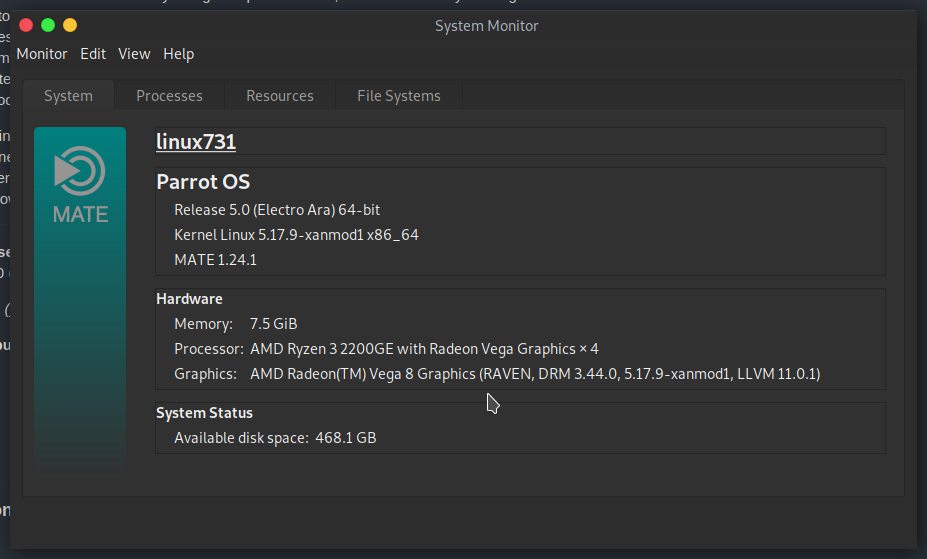Open the Help menu

click(179, 54)
